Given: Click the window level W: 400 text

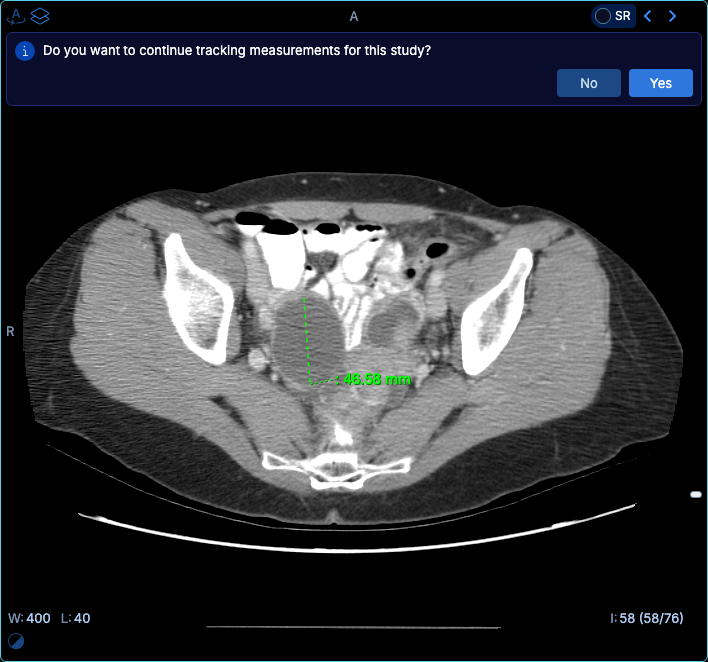Looking at the screenshot, I should pyautogui.click(x=29, y=618).
